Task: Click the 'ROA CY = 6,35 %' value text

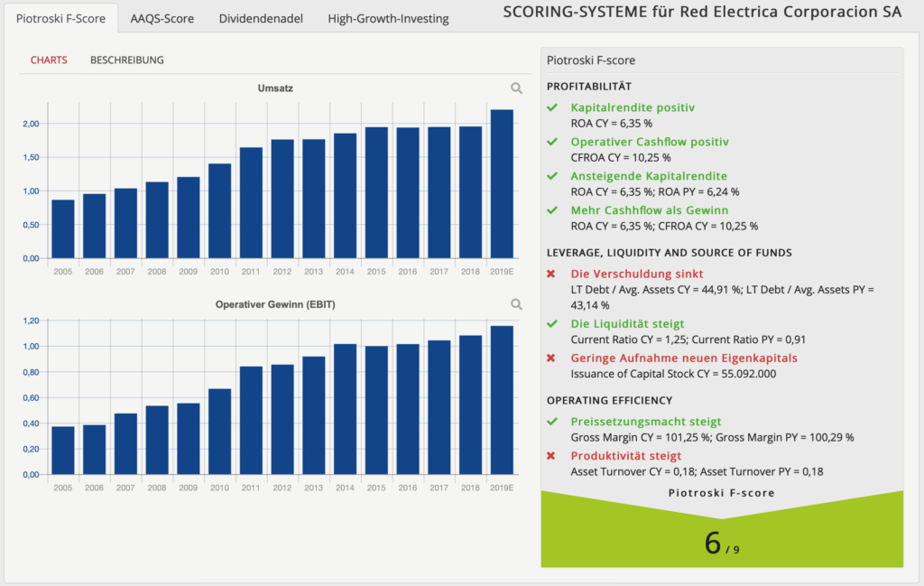Action: 611,123
